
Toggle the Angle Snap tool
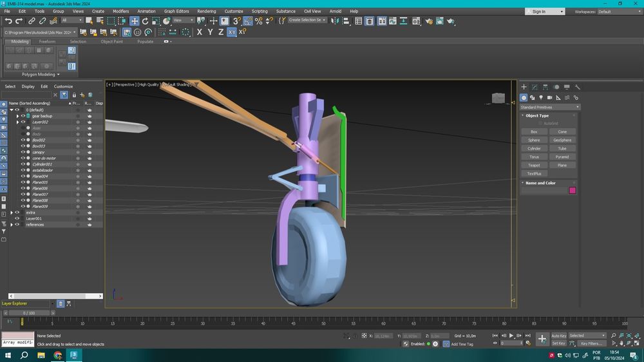[x=248, y=21]
